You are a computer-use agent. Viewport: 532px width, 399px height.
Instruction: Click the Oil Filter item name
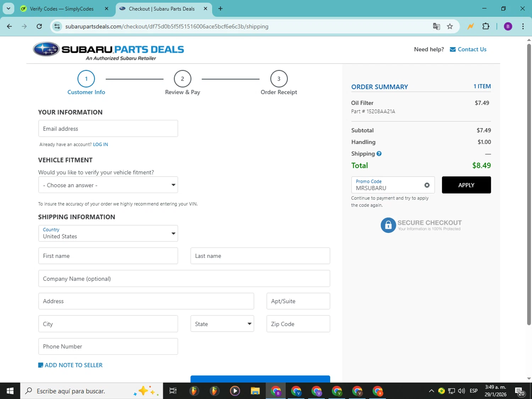[362, 103]
